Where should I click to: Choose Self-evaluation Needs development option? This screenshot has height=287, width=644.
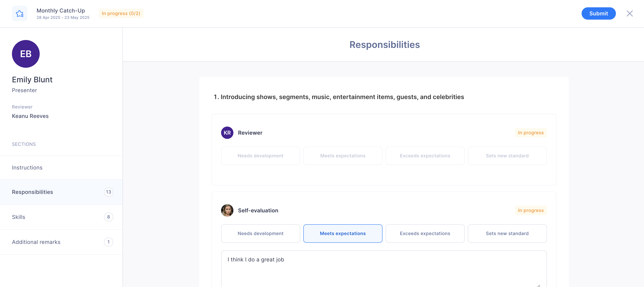[x=261, y=233]
